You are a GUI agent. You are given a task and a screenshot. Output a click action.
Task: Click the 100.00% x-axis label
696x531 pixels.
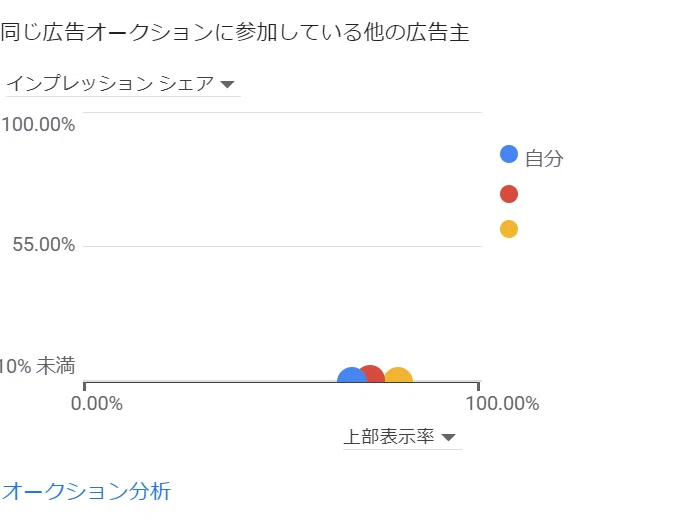tap(502, 404)
